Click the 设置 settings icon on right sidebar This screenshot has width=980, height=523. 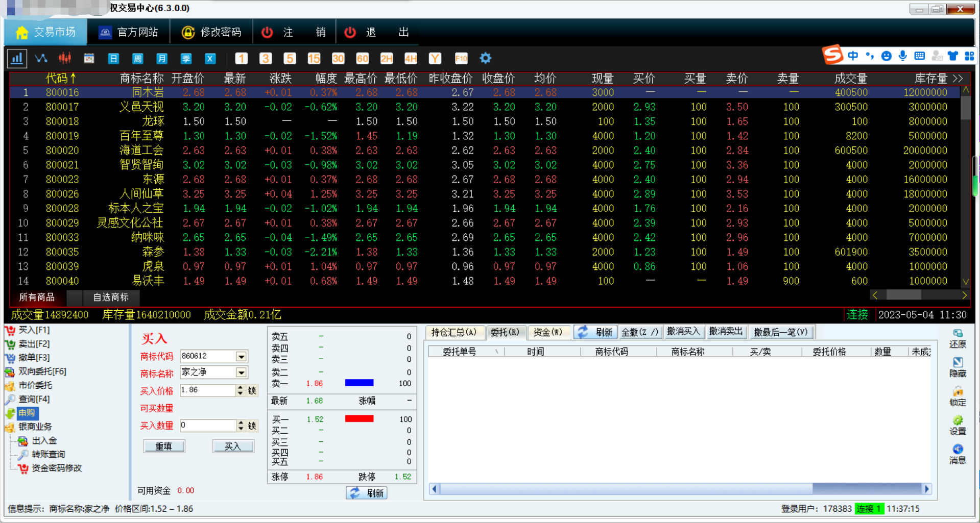pyautogui.click(x=958, y=425)
